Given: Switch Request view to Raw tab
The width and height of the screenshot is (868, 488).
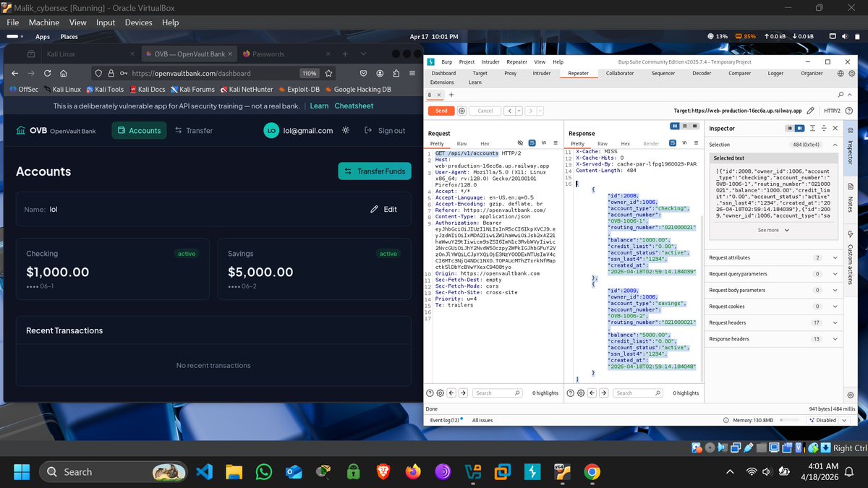Looking at the screenshot, I should click(x=461, y=144).
